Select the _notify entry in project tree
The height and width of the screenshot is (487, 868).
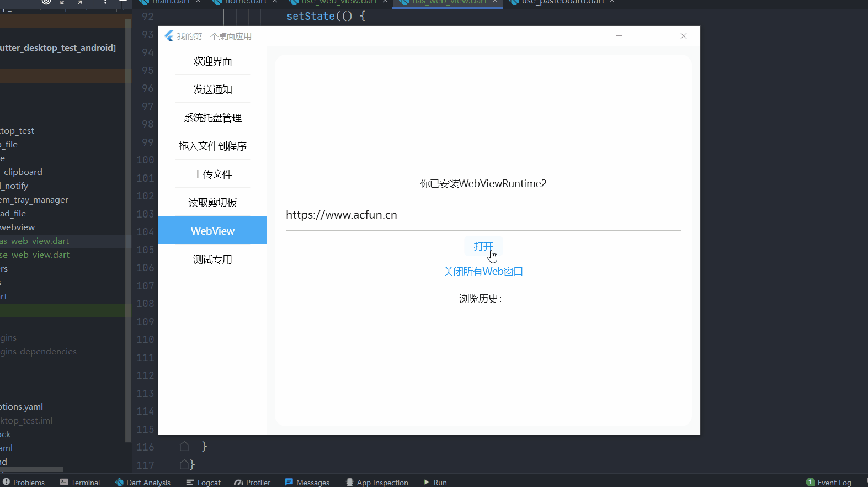[14, 186]
